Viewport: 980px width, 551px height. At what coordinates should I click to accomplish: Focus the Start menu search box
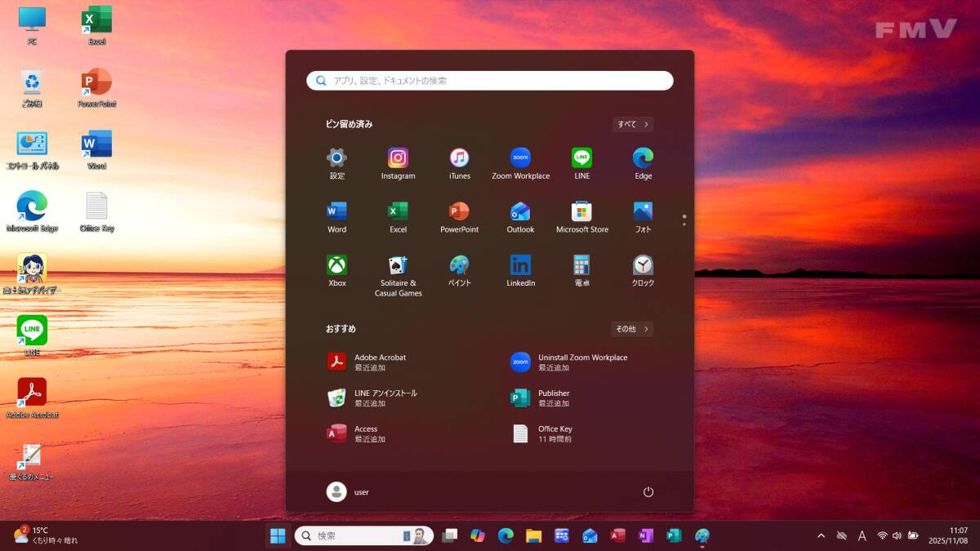[x=490, y=81]
